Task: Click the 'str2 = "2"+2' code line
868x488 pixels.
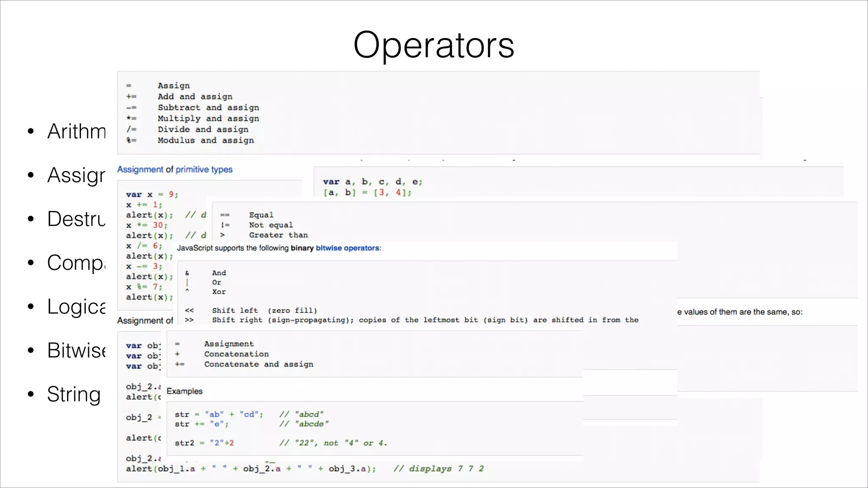Action: coord(204,443)
